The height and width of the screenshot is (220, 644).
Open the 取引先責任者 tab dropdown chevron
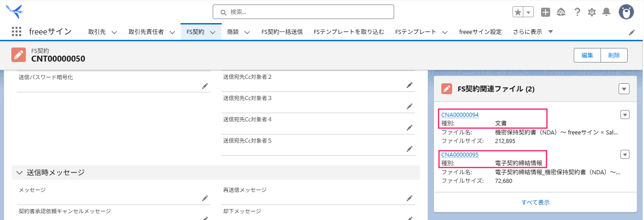tap(172, 32)
